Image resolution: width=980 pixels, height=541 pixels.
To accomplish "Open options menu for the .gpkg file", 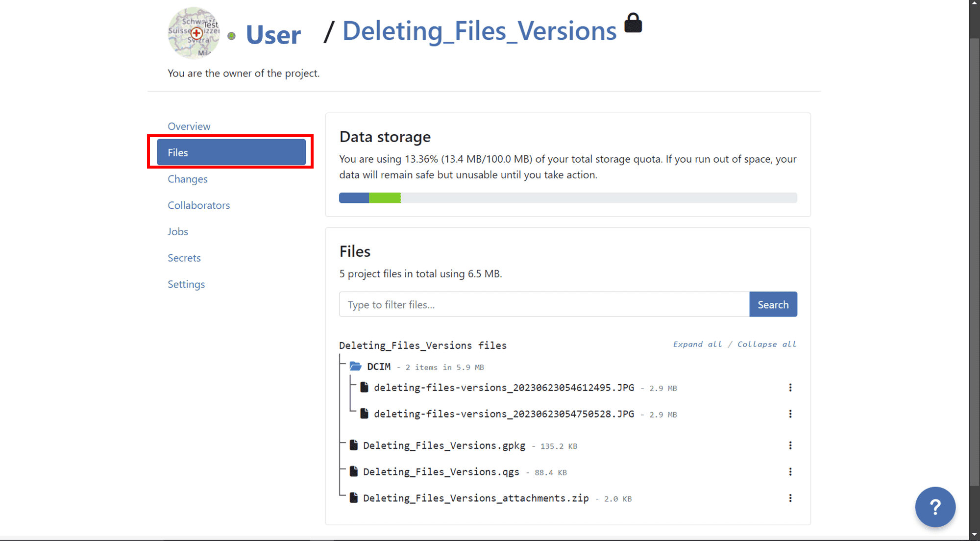I will click(x=790, y=445).
